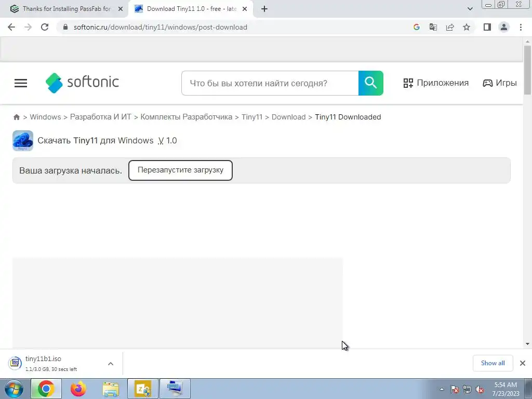Switch to the PassFab installing tab

coord(66,9)
